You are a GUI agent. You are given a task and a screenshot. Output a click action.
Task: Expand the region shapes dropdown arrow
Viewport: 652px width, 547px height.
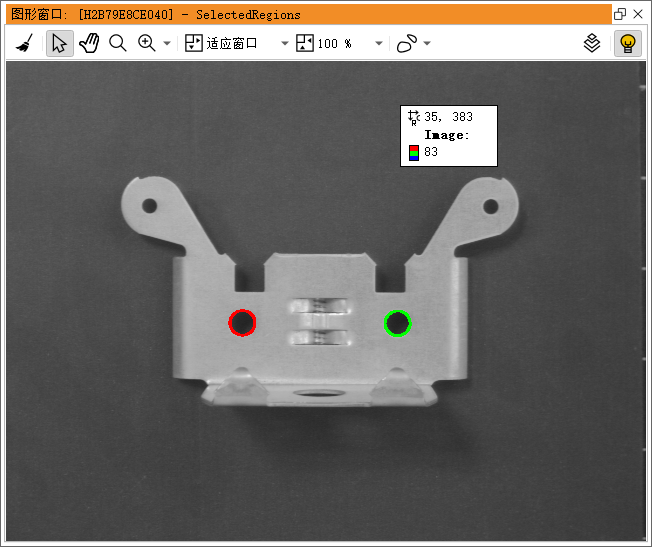427,43
